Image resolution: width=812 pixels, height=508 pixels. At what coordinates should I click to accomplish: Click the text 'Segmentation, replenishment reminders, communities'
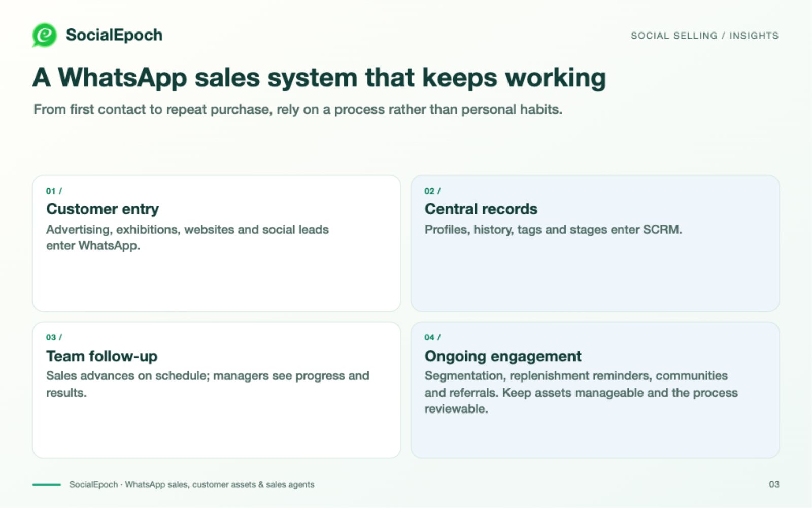pos(576,376)
